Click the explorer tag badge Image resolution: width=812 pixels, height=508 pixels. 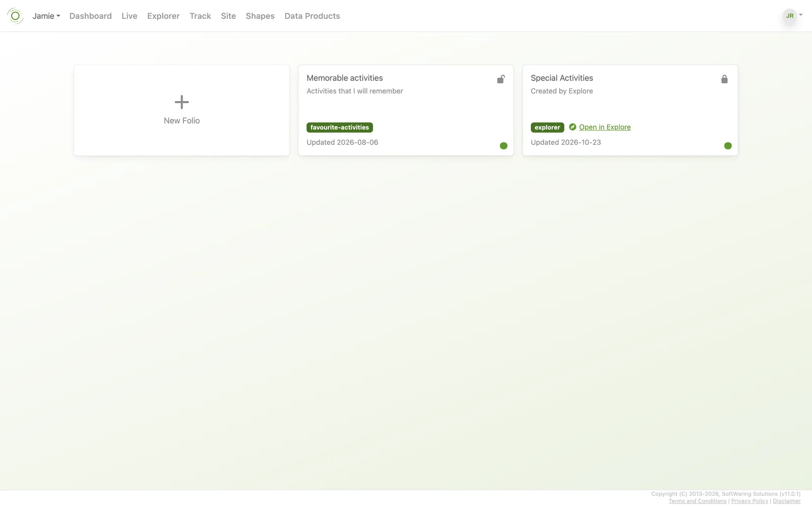pyautogui.click(x=547, y=128)
